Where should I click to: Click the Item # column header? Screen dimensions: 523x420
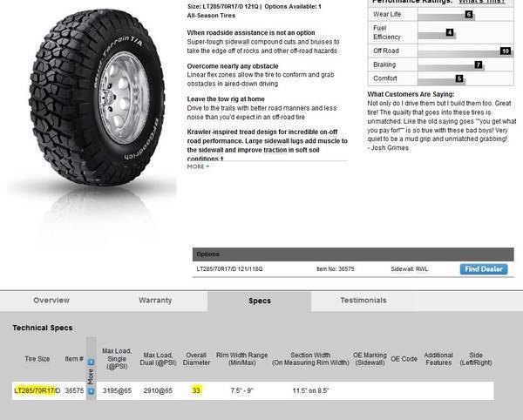pos(74,359)
